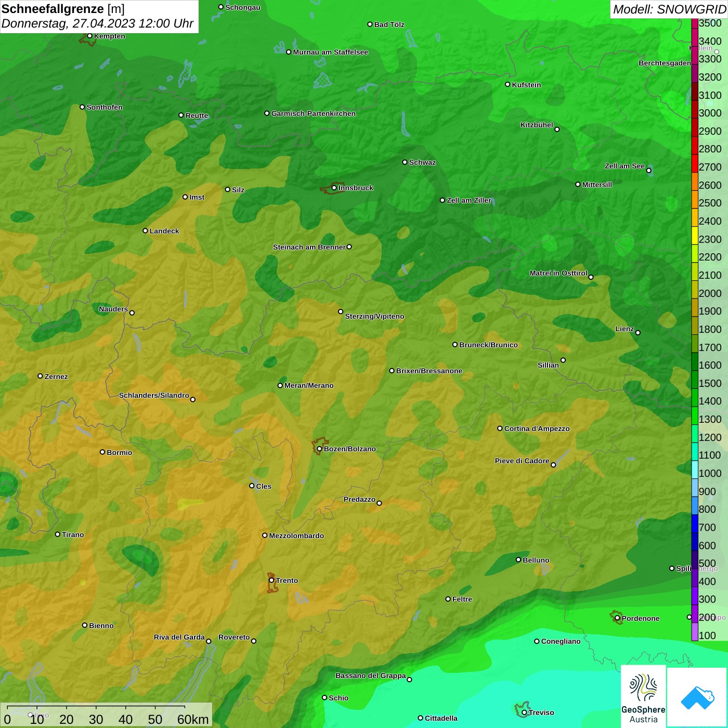Viewport: 728px width, 728px height.
Task: Click the Rovereto label
Action: click(234, 637)
